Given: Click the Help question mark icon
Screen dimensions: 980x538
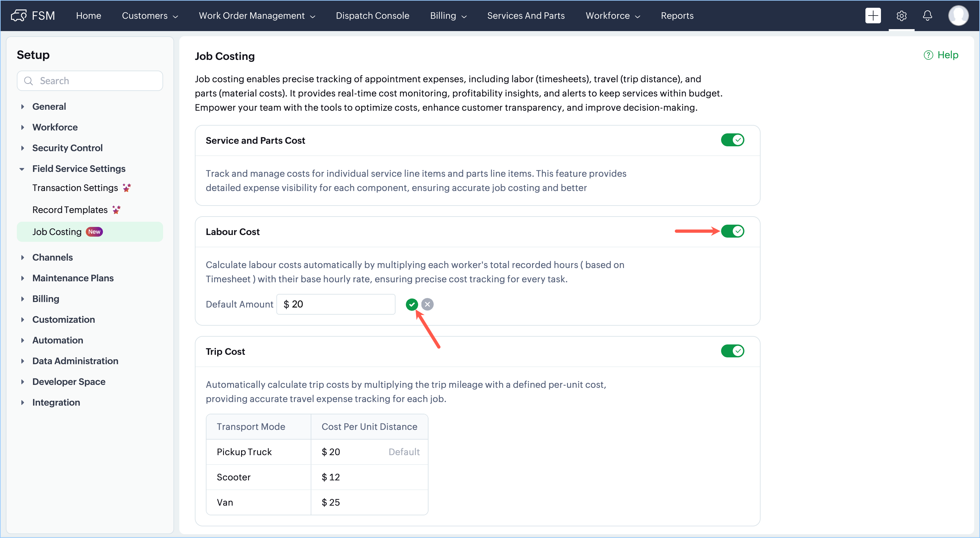Looking at the screenshot, I should point(928,55).
